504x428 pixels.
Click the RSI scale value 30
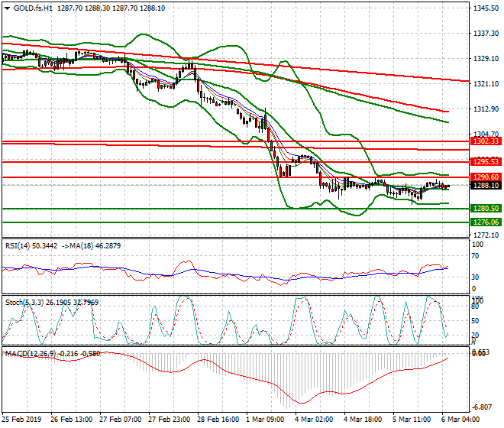click(x=475, y=277)
